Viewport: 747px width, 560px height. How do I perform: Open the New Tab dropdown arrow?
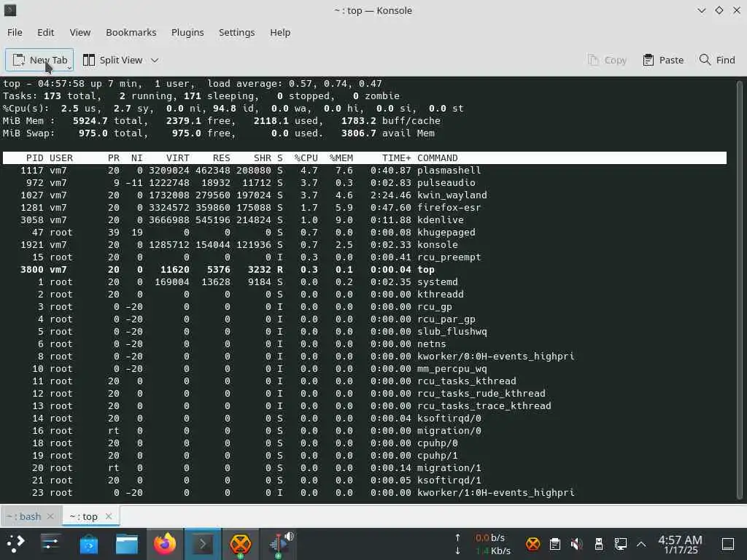coord(69,68)
